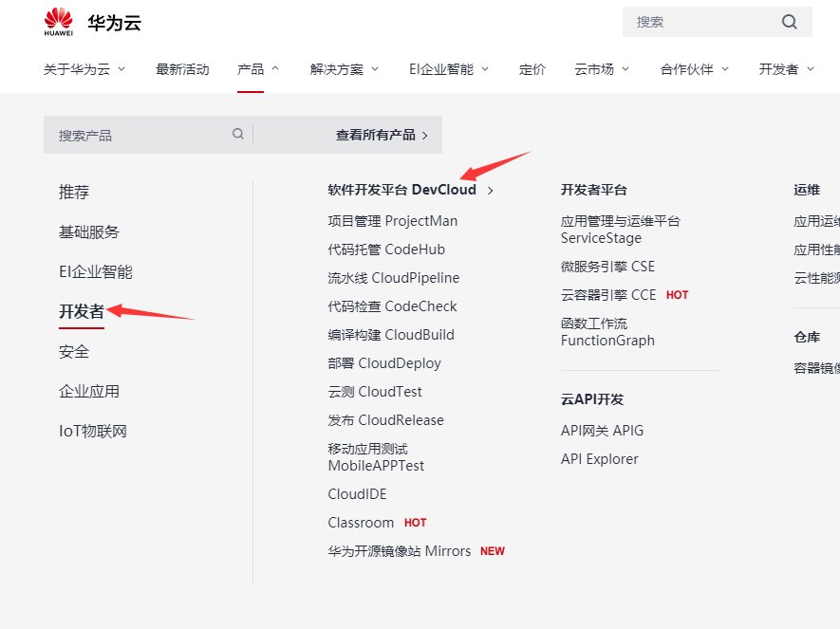This screenshot has height=629, width=840.
Task: Click the 开发者平台 heading
Action: (x=593, y=190)
